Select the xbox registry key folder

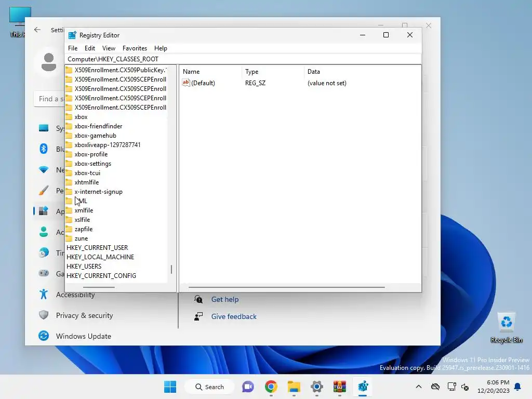coord(81,117)
